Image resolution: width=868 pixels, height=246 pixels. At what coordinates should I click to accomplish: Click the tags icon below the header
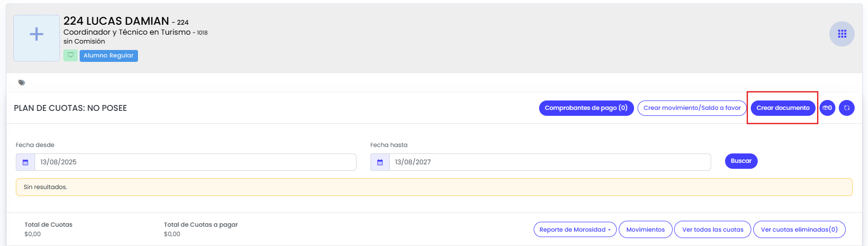(x=22, y=83)
